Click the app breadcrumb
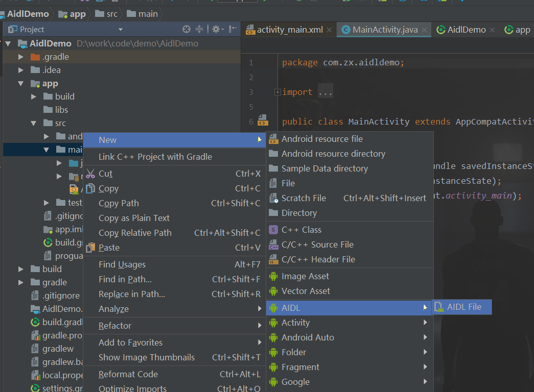Image resolution: width=534 pixels, height=392 pixels. 72,14
